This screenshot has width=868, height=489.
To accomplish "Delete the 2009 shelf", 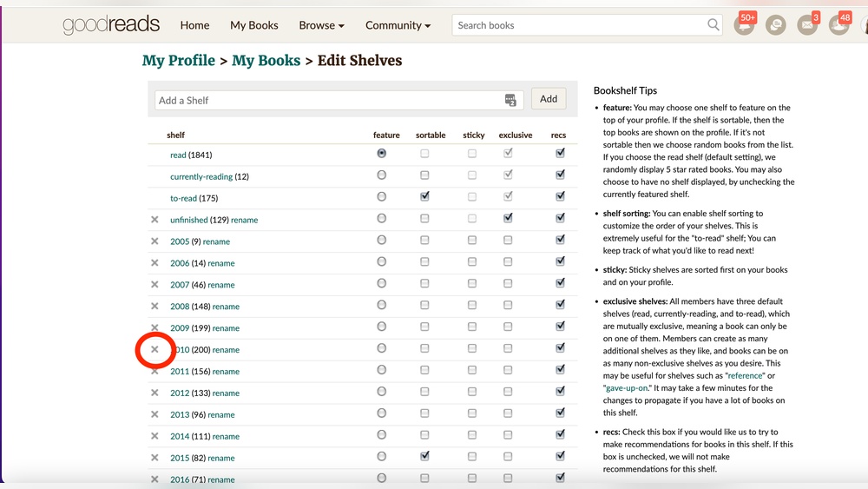I will pyautogui.click(x=155, y=327).
